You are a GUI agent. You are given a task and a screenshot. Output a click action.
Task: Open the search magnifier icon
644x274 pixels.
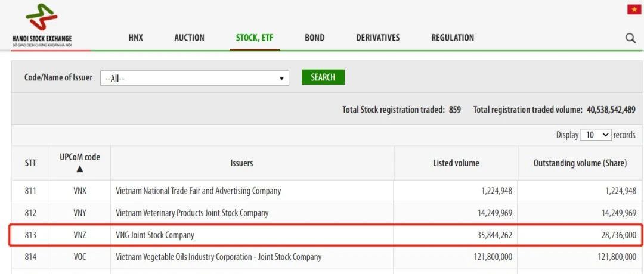coord(630,38)
